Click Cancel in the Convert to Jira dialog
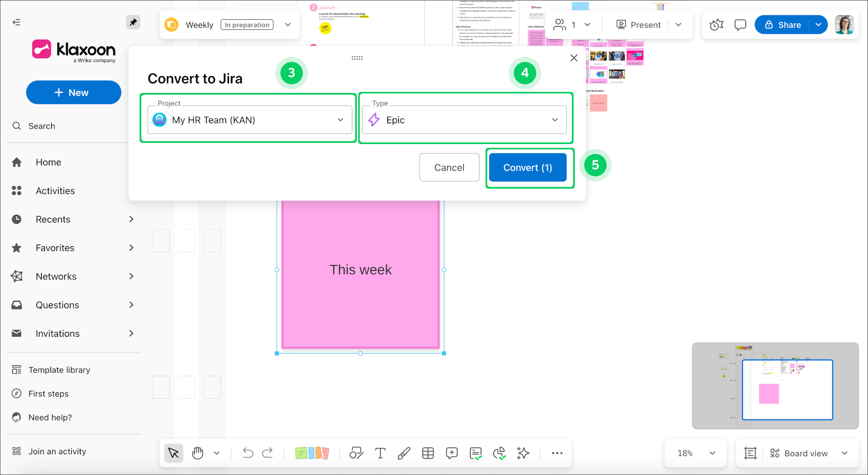 point(449,168)
